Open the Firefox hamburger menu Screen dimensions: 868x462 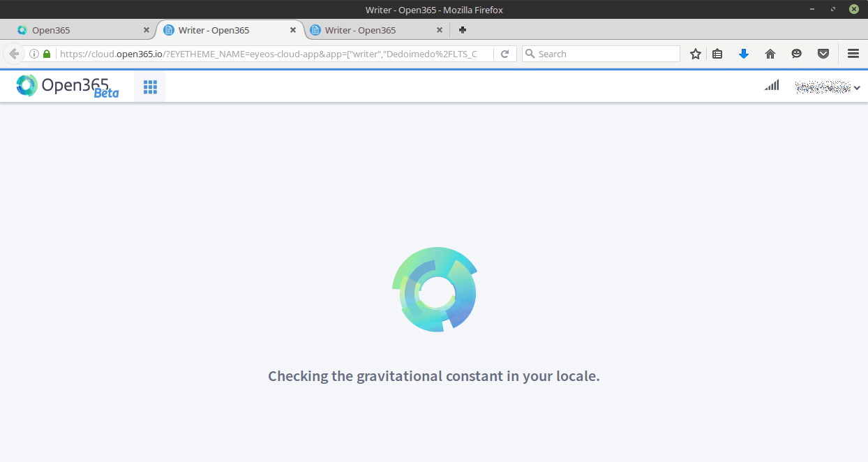pos(853,54)
